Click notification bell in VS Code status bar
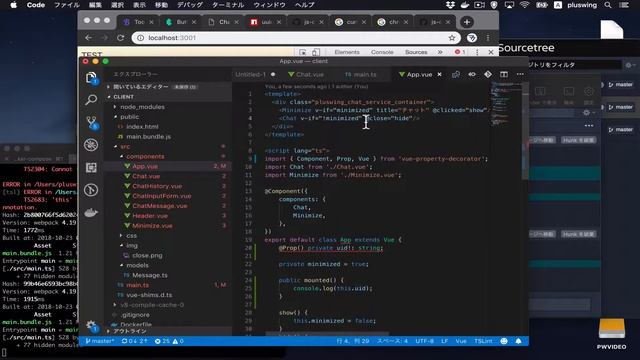 518,341
